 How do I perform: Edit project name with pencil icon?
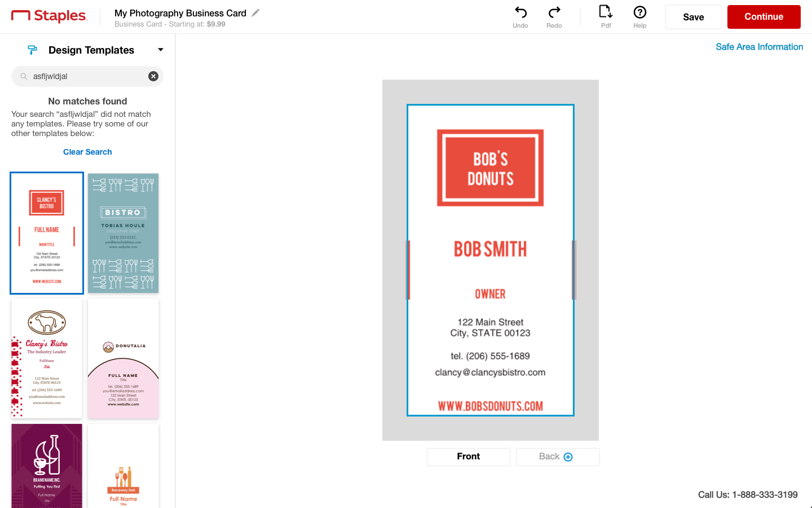[255, 12]
